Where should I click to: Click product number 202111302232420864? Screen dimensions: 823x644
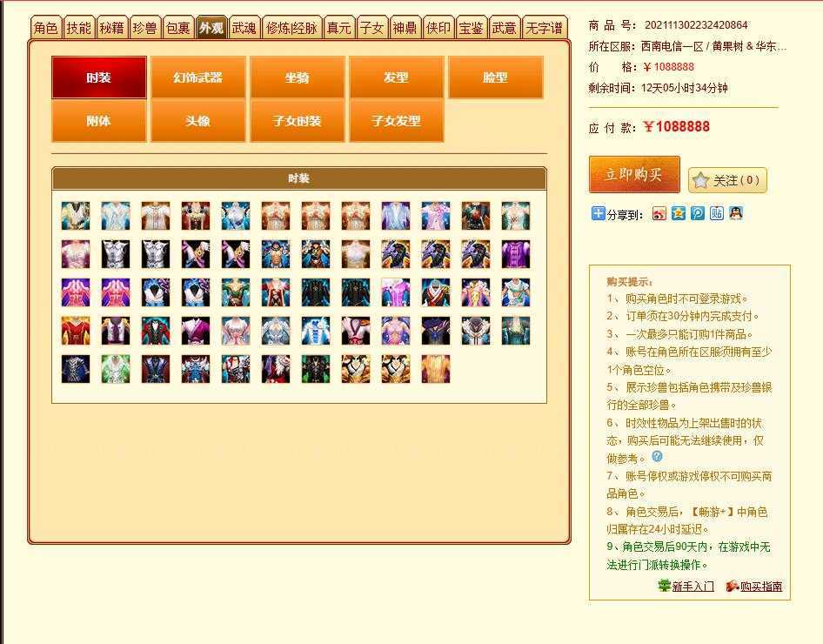click(696, 24)
